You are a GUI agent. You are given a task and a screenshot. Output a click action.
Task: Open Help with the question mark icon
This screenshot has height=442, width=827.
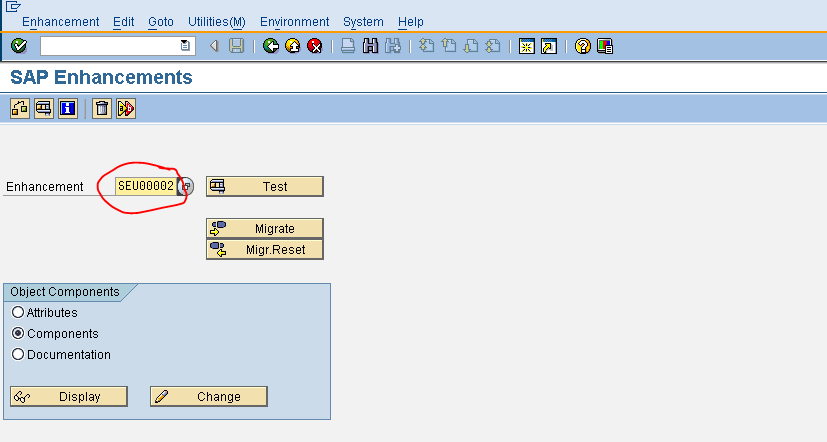pos(583,46)
